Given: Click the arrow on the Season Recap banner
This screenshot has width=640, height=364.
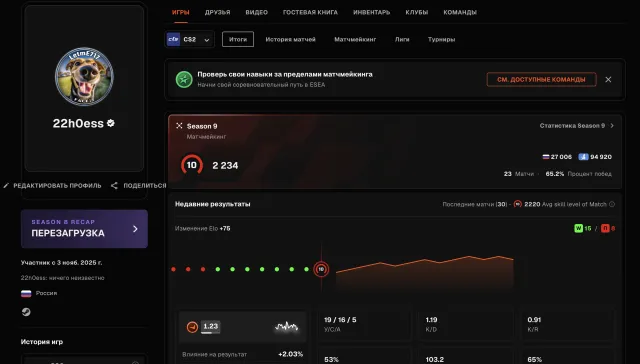Looking at the screenshot, I should coord(136,229).
